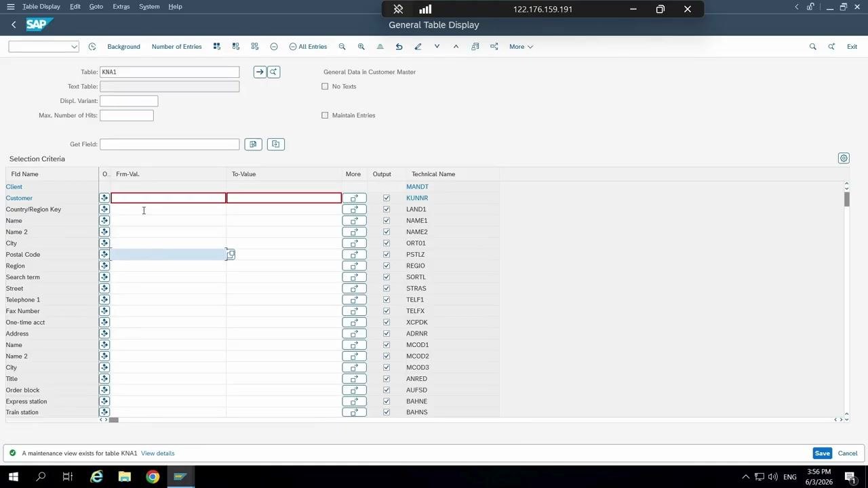
Task: Click the execute clock icon in toolbar
Action: 92,47
